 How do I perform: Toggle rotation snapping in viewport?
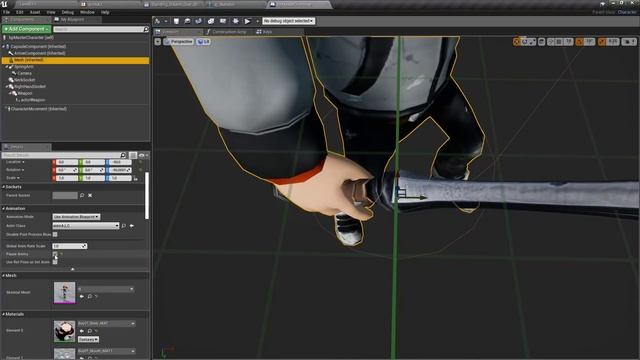[x=580, y=42]
